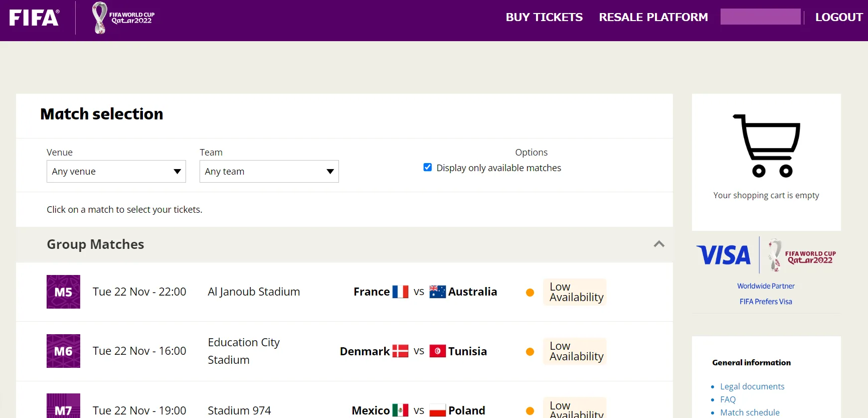Screen dimensions: 868x418
Task: Click the FIFA logo in header
Action: coord(34,18)
